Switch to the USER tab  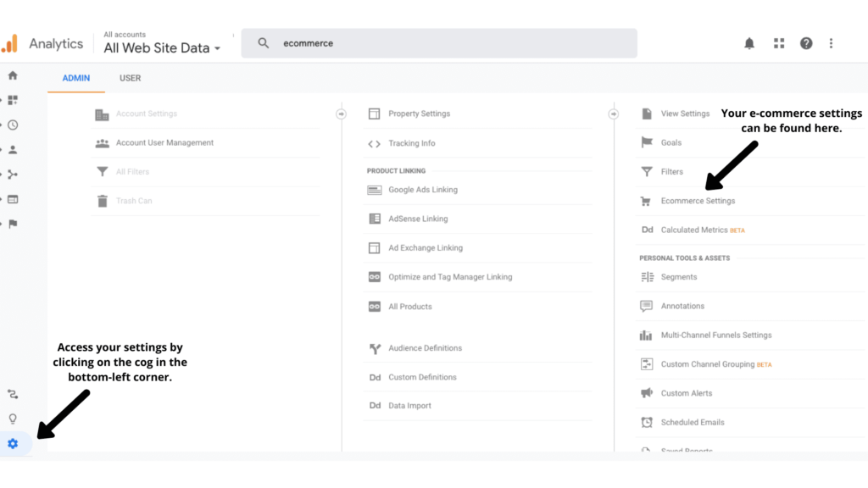130,78
